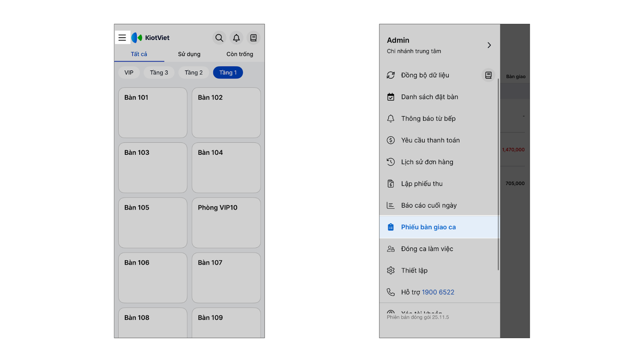The height and width of the screenshot is (362, 644).
Task: Click the history icon for Lịch sử đơn hàng
Action: (x=391, y=162)
